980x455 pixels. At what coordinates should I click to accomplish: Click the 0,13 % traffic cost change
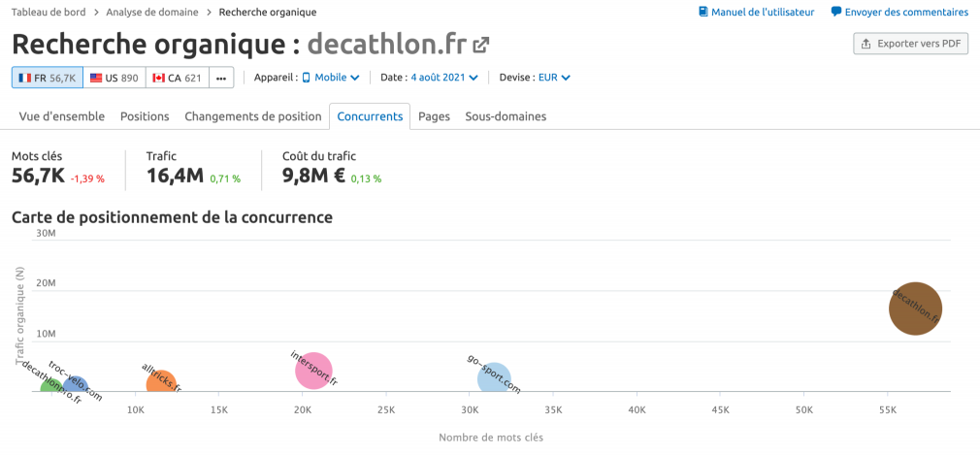pos(366,179)
